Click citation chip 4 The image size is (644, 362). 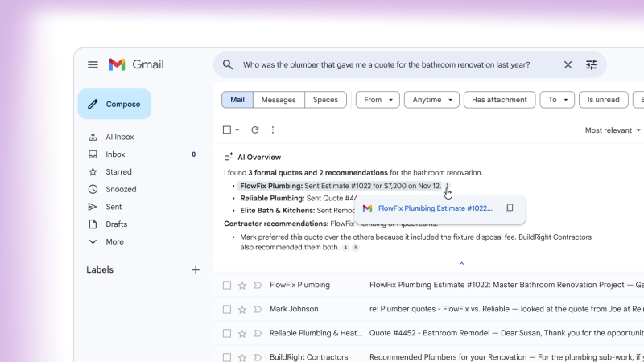(x=345, y=248)
